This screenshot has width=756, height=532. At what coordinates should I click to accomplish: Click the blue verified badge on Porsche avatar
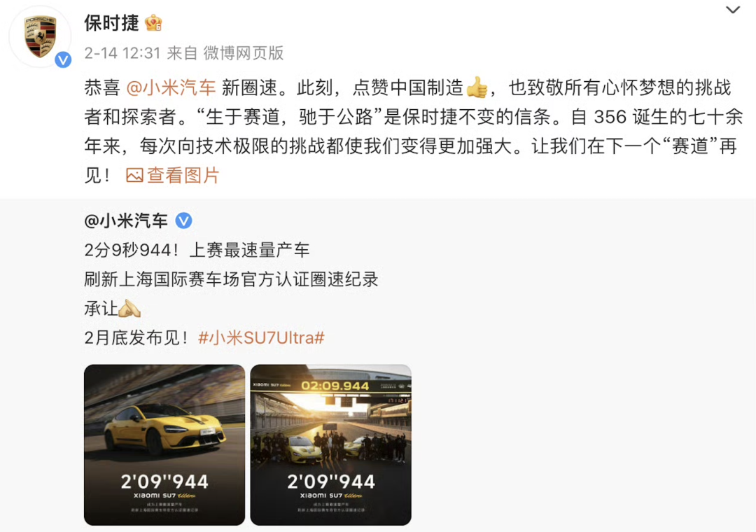[63, 60]
